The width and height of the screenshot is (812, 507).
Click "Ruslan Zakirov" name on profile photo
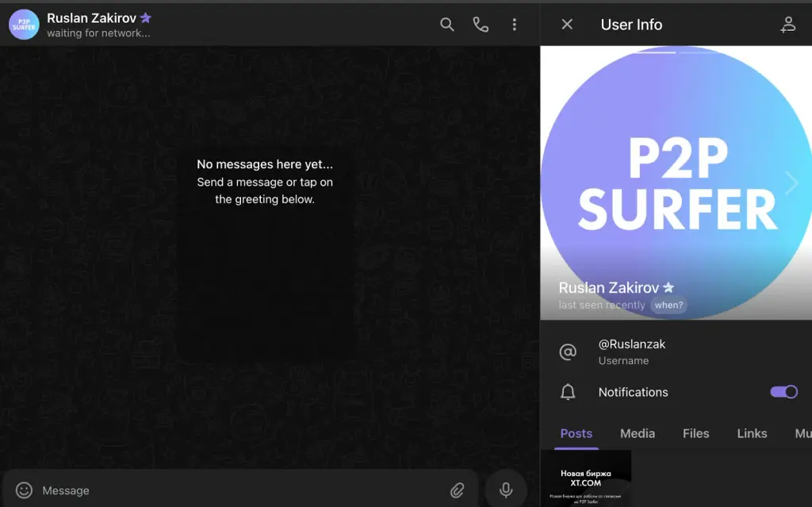(608, 288)
